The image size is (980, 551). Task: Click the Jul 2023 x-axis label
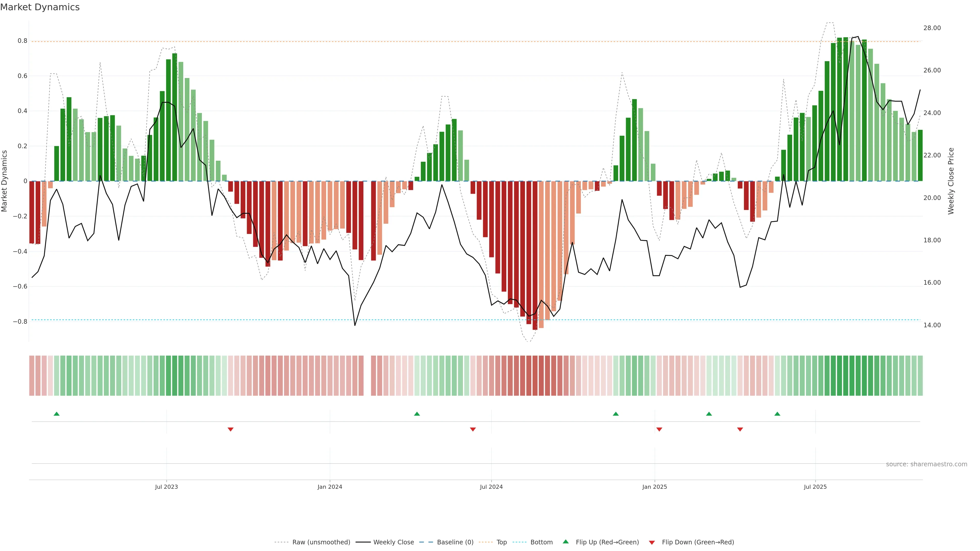click(166, 487)
